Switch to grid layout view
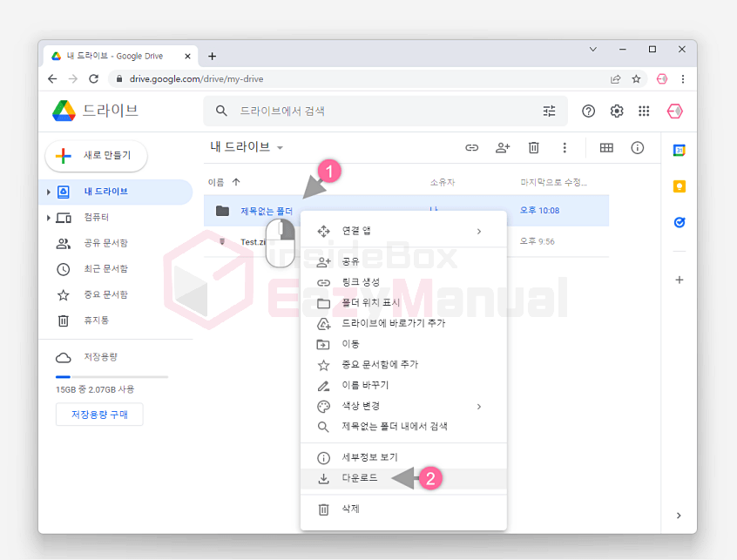737x560 pixels. (x=606, y=147)
